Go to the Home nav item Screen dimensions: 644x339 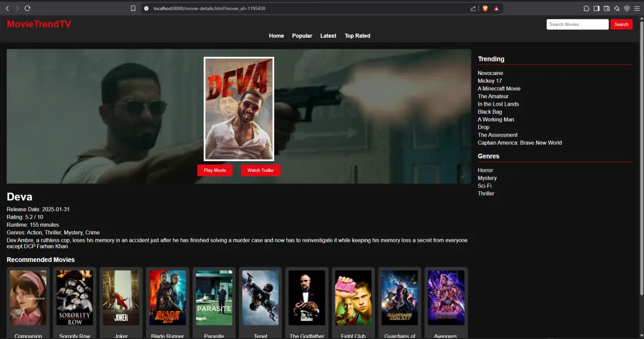[x=276, y=36]
